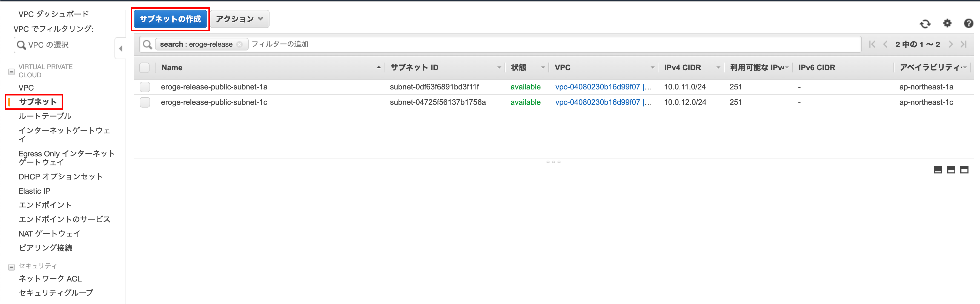The width and height of the screenshot is (980, 304).
Task: Remove the eroge-release search filter chip
Action: coord(239,44)
